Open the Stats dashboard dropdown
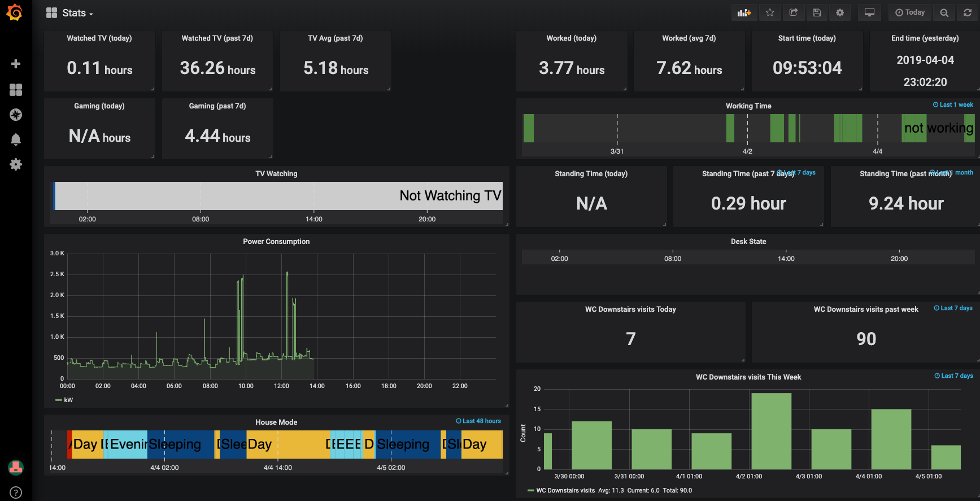 coord(70,13)
